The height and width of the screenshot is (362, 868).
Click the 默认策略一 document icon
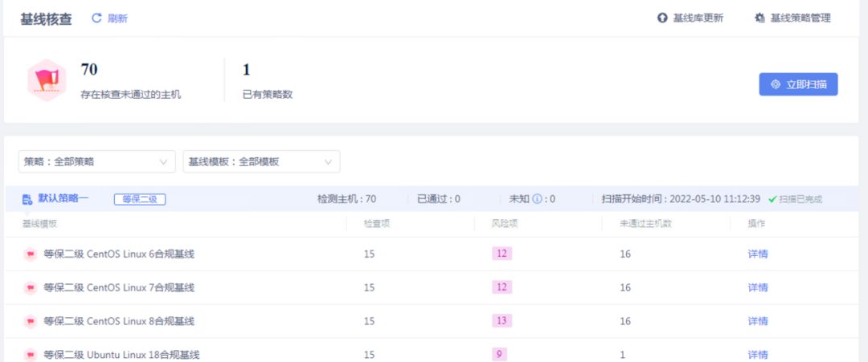click(27, 199)
